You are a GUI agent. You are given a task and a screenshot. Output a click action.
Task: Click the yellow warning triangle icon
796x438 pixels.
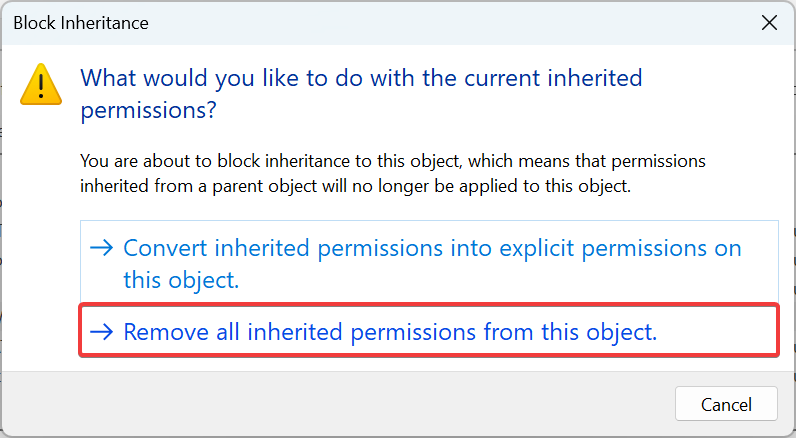41,85
